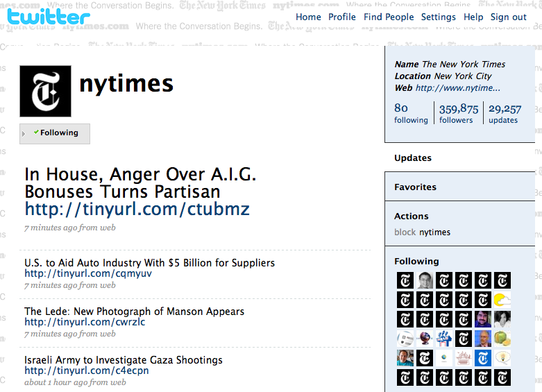542x392 pixels.
Task: Open the light bulb avatar
Action: tap(502, 358)
